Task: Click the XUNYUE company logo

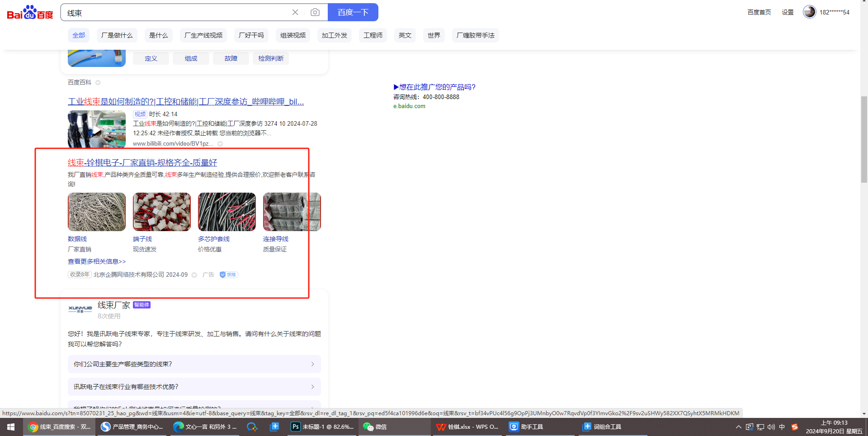Action: coord(80,309)
